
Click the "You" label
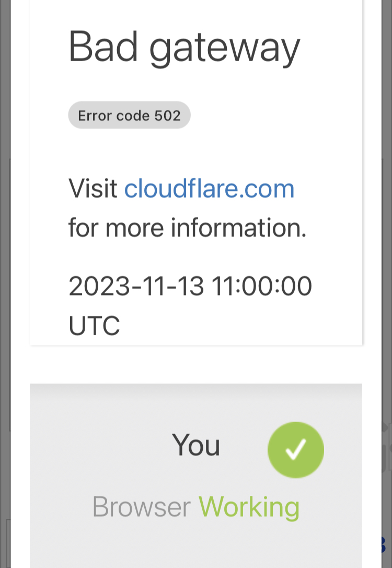[x=196, y=446]
